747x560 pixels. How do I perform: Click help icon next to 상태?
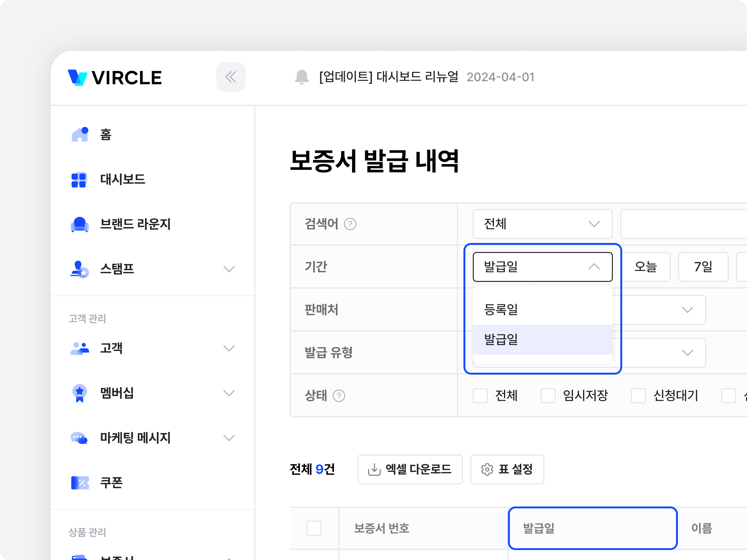click(x=339, y=396)
